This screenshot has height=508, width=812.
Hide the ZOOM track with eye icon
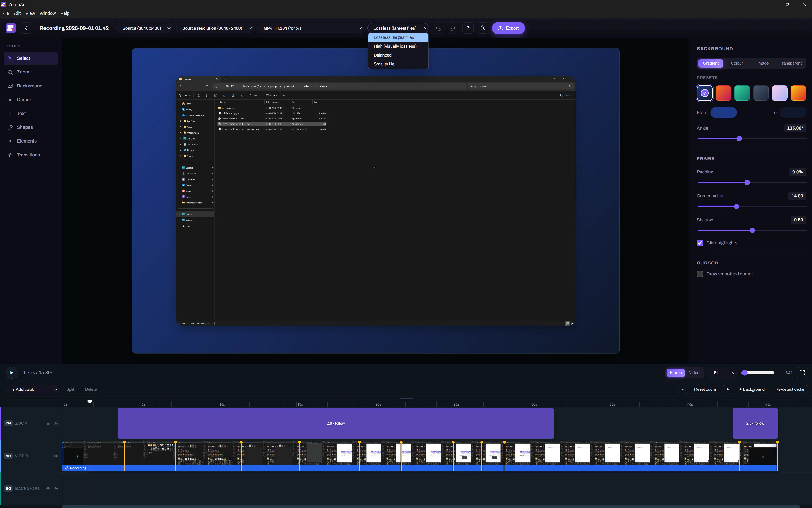click(x=48, y=423)
